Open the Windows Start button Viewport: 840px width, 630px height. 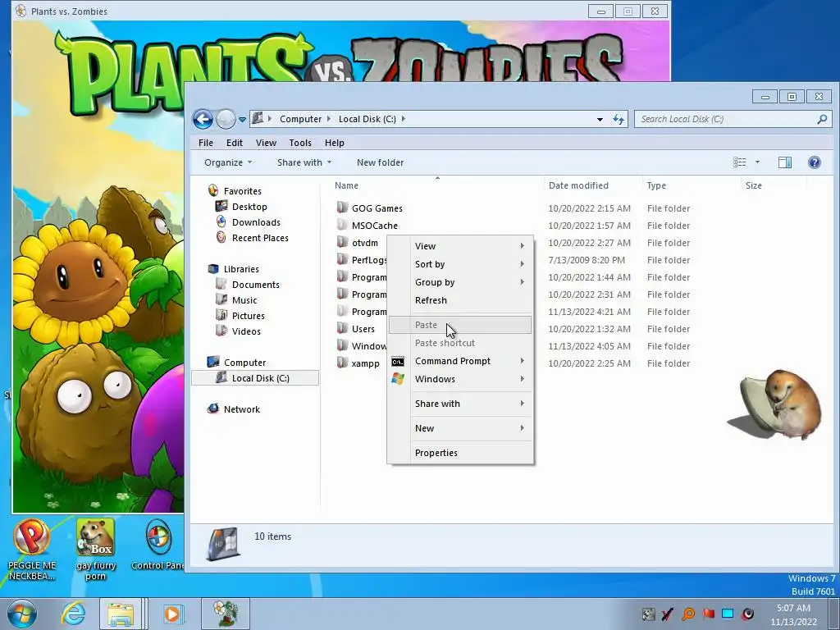tap(22, 614)
